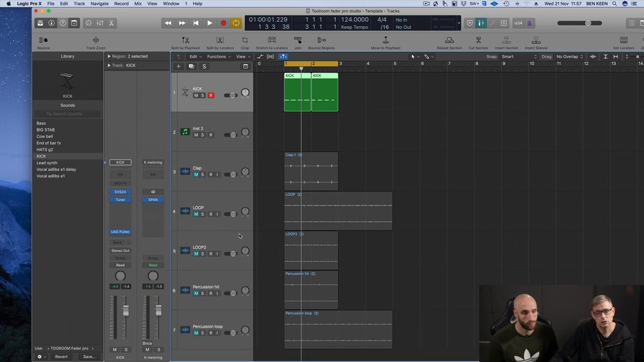The image size is (644, 362).
Task: Select Split by Locators tool
Action: 220,40
